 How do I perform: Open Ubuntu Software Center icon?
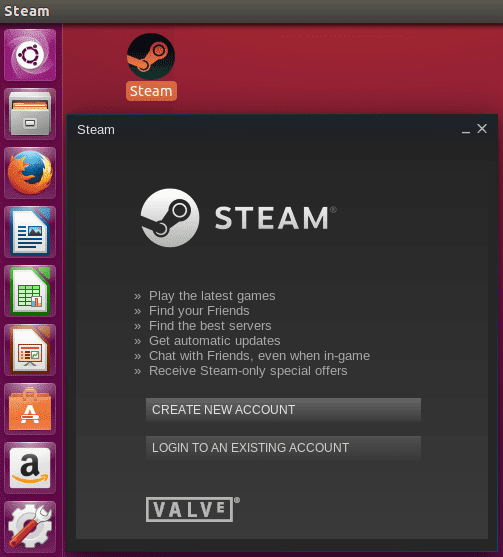point(30,409)
